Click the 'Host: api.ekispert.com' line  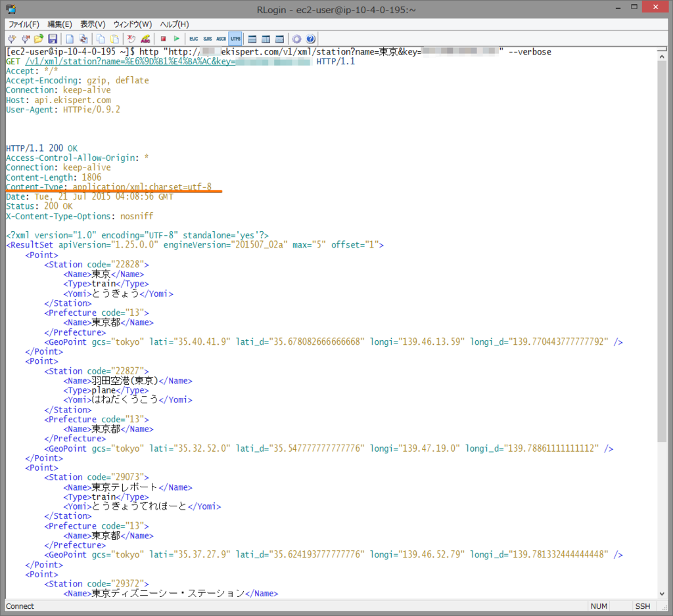coord(58,100)
